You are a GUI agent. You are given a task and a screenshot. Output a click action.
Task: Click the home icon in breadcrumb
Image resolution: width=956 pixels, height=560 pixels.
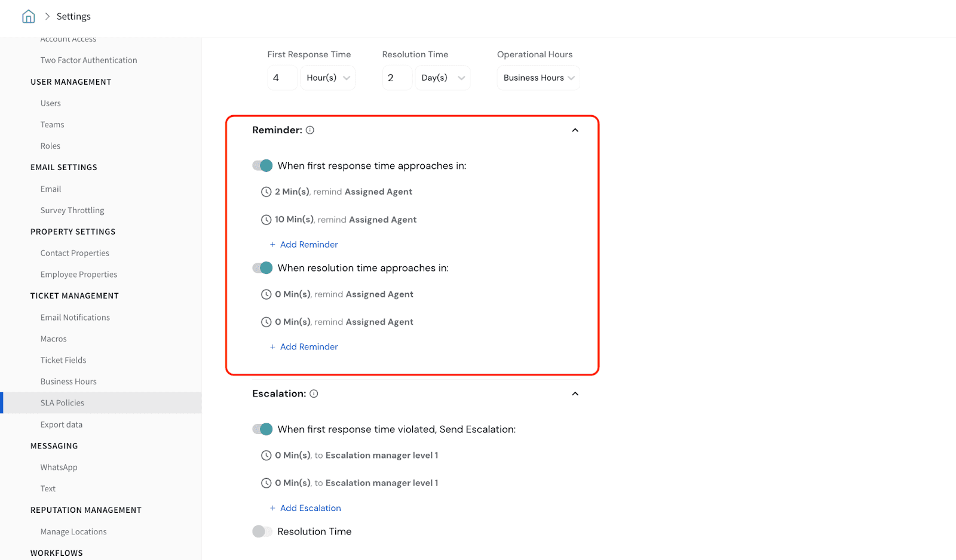point(28,17)
